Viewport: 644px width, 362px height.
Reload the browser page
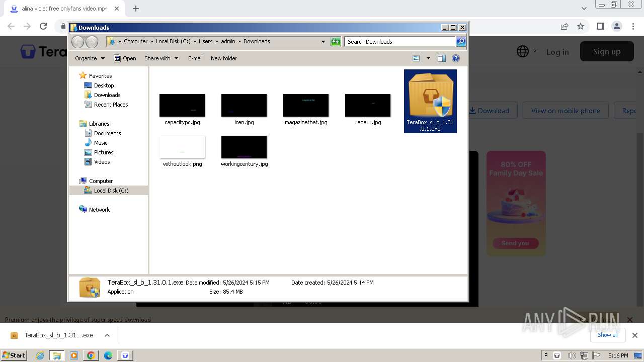[43, 26]
